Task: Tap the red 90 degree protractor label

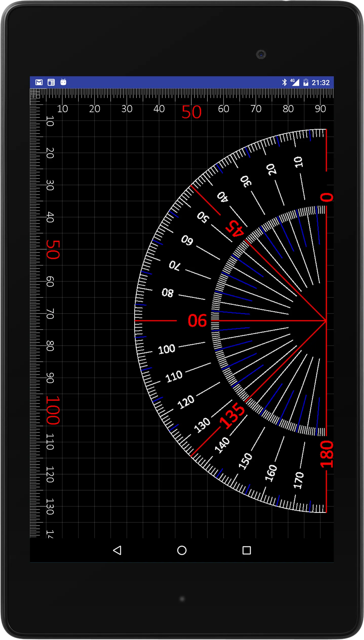Action: (197, 321)
